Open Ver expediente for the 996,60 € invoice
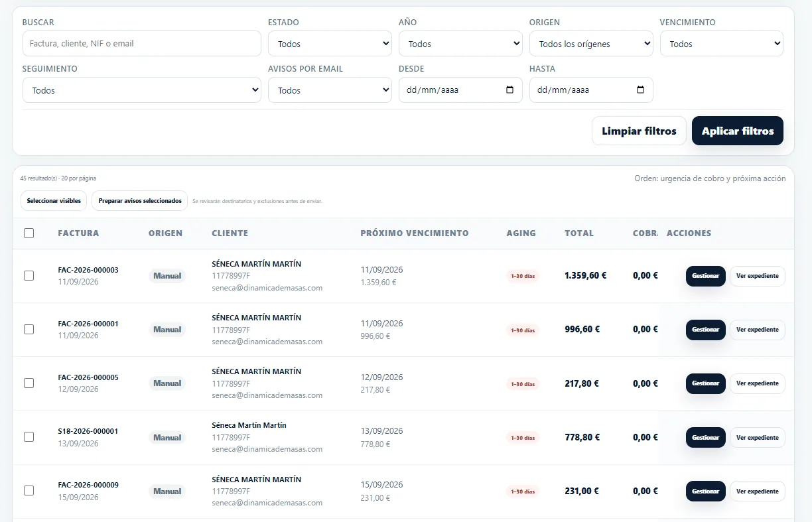 [x=758, y=330]
